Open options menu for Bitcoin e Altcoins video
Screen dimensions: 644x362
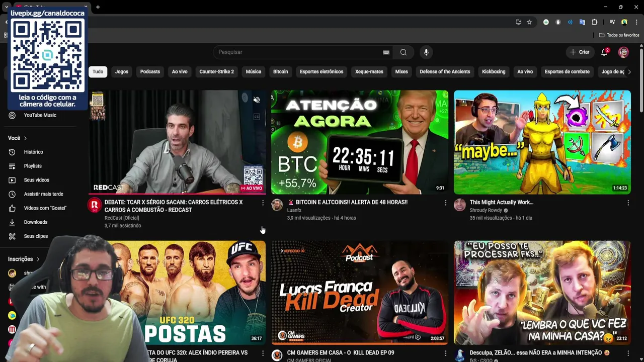pyautogui.click(x=445, y=203)
